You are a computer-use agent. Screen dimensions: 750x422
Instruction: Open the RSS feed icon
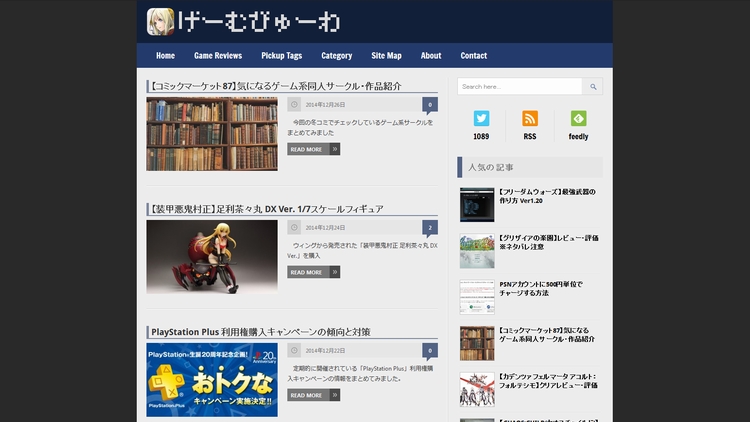pyautogui.click(x=530, y=118)
